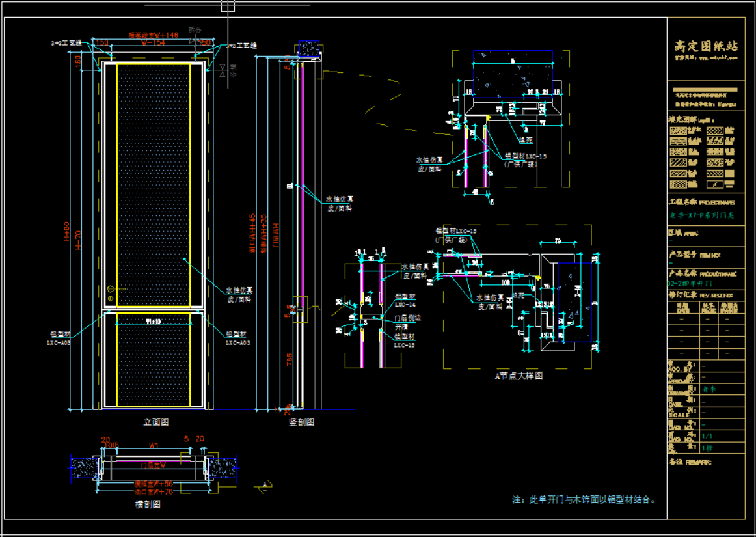Click the 高定图纸站 logo title
The image size is (756, 537).
click(x=706, y=46)
